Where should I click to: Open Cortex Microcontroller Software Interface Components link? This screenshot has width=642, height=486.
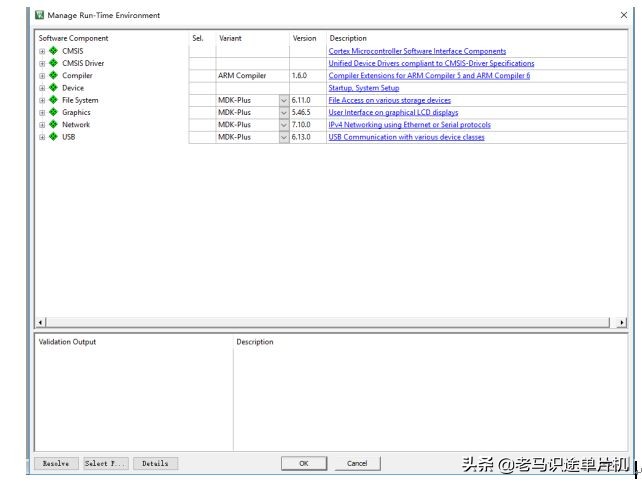(x=417, y=51)
